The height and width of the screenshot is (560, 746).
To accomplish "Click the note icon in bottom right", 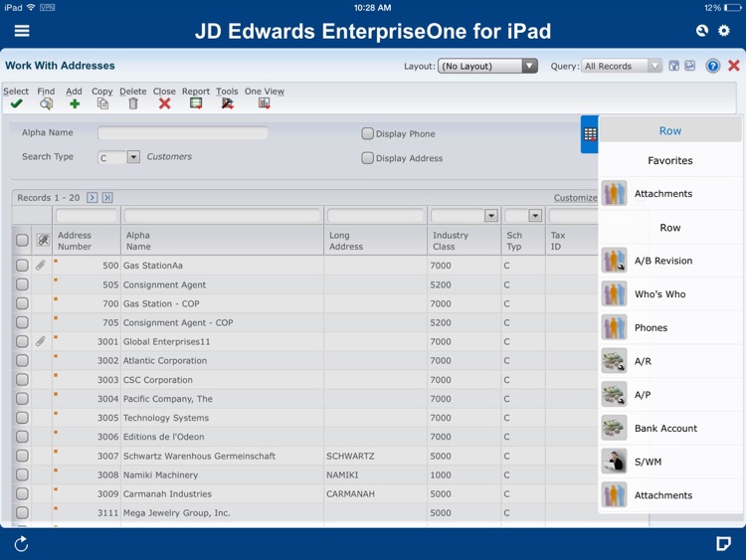I will [723, 543].
